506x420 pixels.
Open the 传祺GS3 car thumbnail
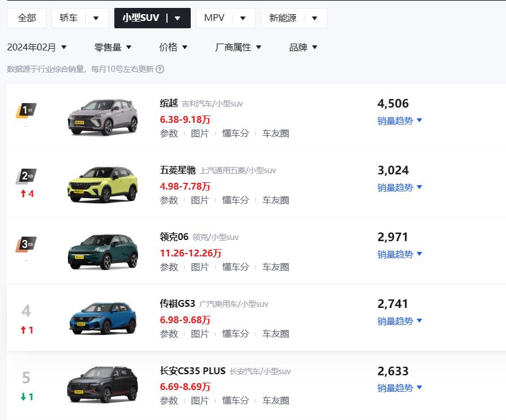pyautogui.click(x=102, y=318)
